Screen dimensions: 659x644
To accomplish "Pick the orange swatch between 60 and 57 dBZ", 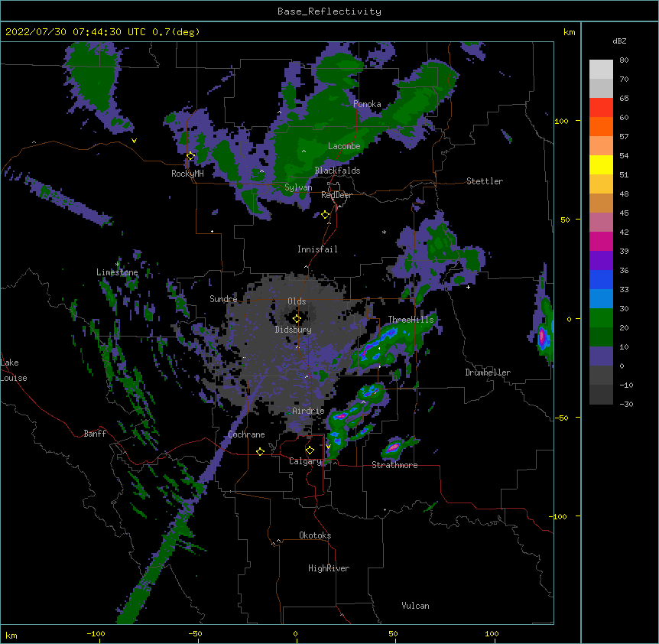I will 601,126.
